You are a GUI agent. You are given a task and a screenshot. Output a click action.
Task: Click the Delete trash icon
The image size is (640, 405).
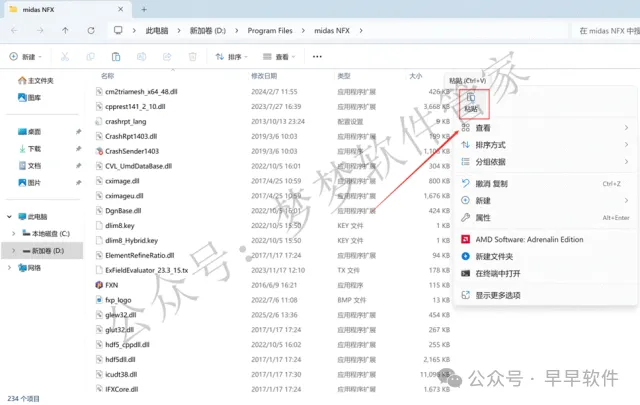pyautogui.click(x=193, y=57)
